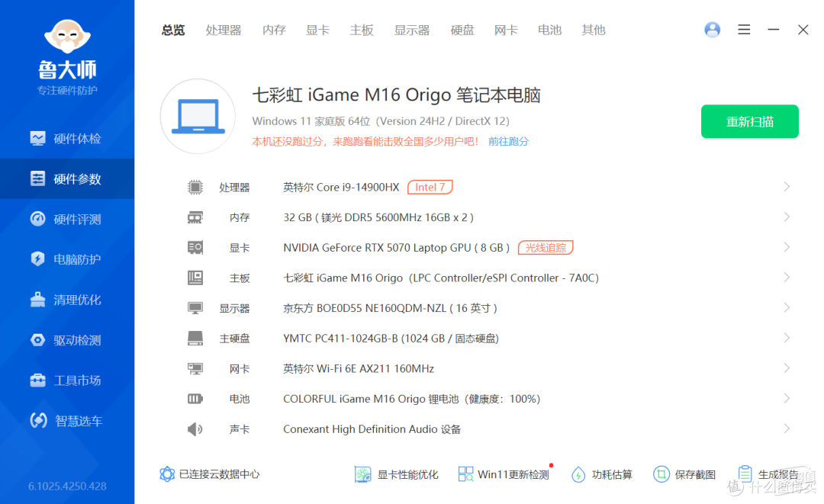The height and width of the screenshot is (504, 824).
Task: Click Conexant High Definition Audio text
Action: click(x=372, y=429)
